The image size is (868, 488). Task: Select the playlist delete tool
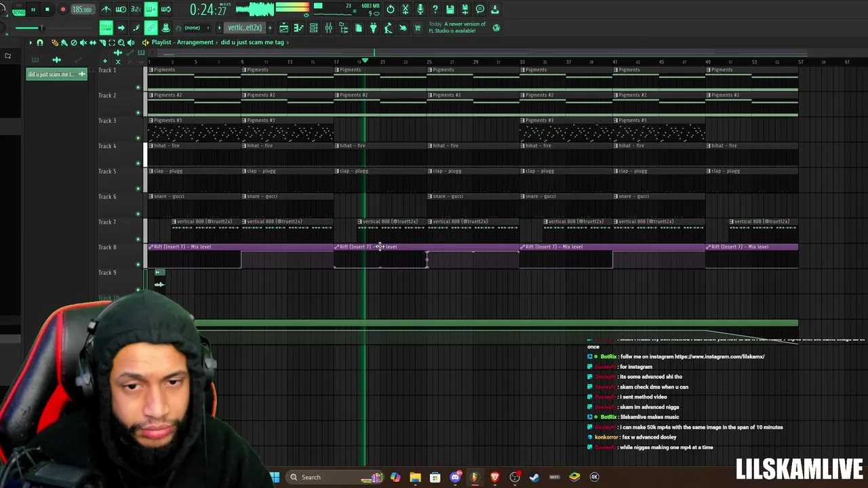click(74, 43)
